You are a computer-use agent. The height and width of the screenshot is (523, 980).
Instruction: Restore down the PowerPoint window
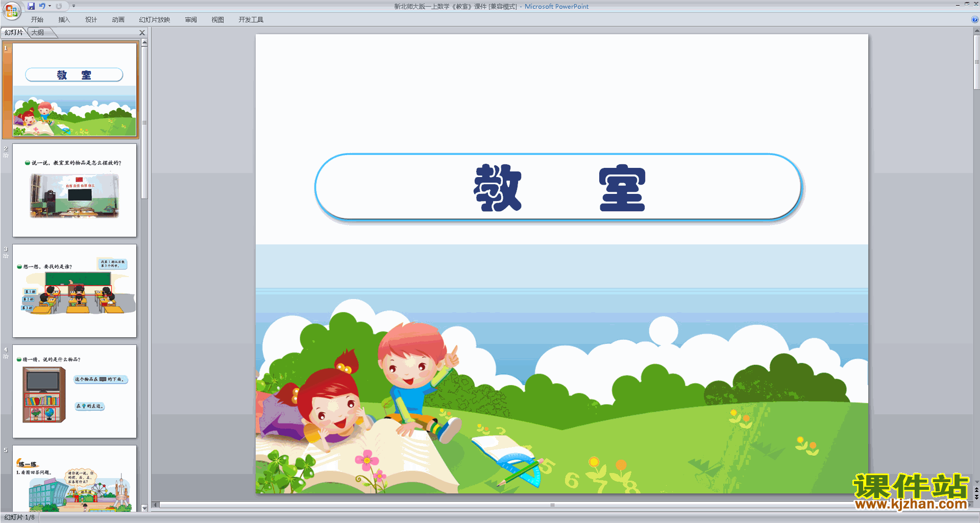[967, 4]
